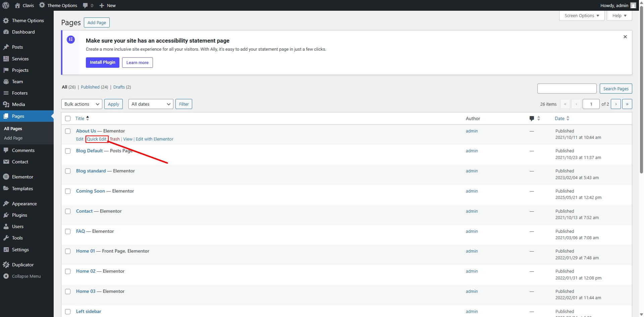
Task: Open Media library icon in sidebar
Action: 6,104
